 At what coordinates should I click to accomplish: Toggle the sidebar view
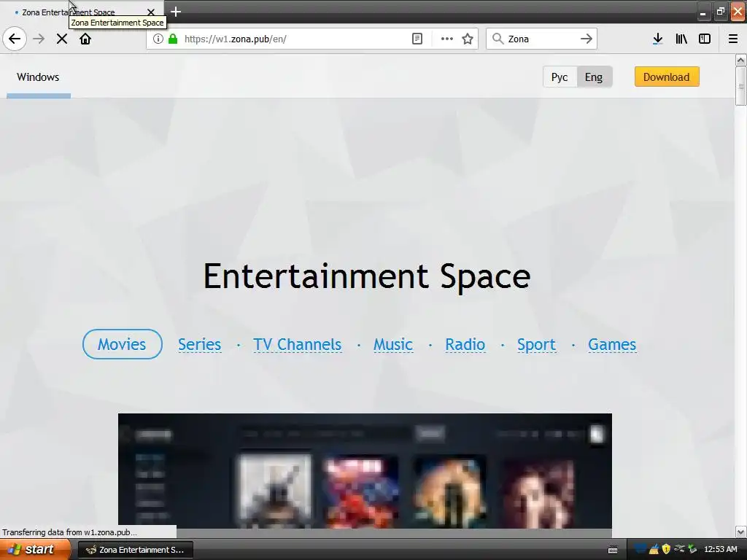[705, 39]
